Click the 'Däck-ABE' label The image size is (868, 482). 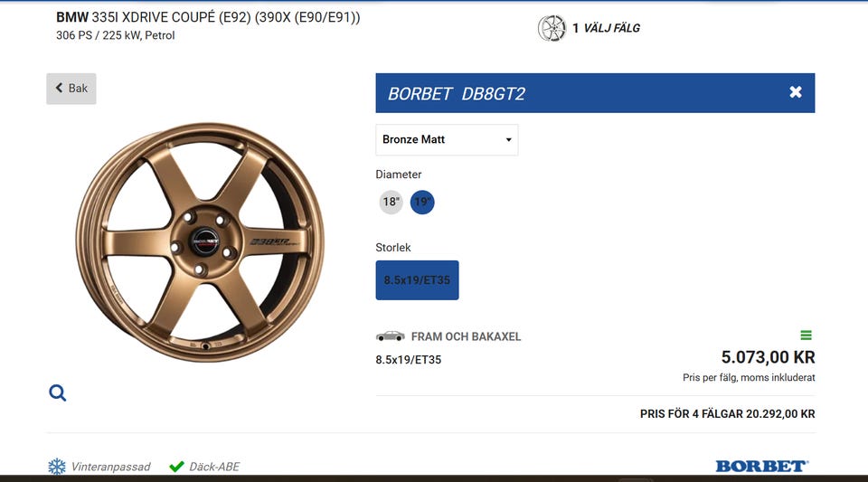214,467
